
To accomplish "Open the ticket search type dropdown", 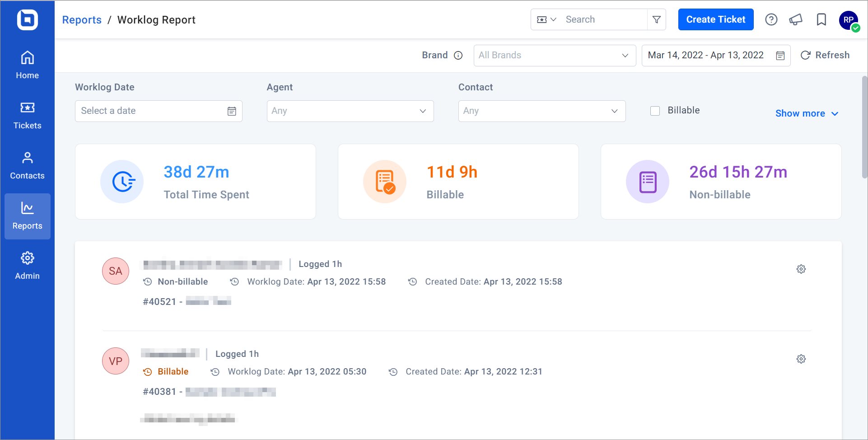I will [x=546, y=19].
